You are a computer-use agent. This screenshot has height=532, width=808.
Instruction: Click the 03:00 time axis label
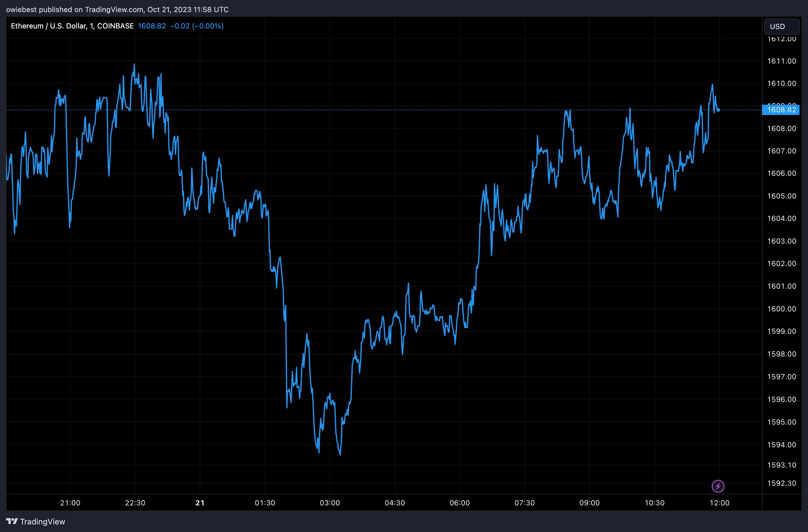click(330, 503)
